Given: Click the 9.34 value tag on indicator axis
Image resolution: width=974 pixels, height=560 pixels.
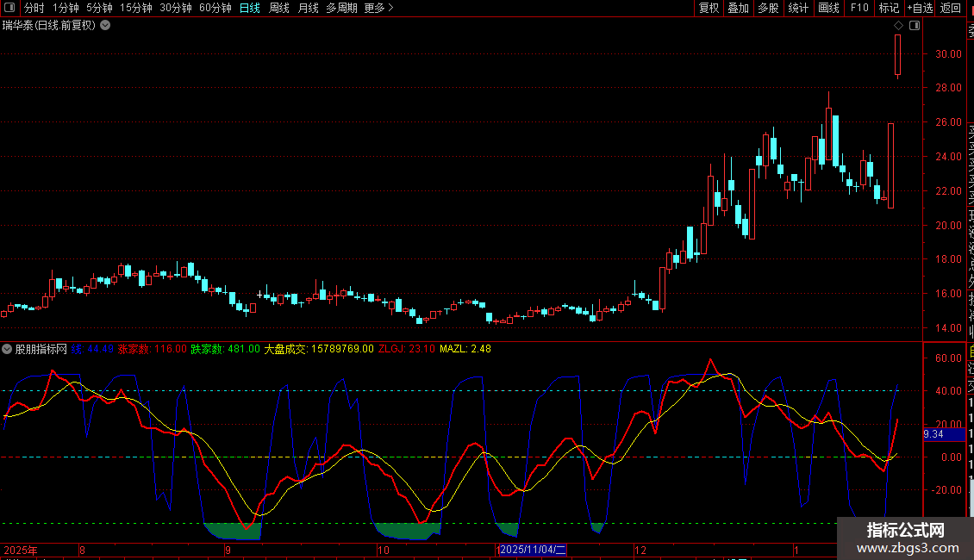Looking at the screenshot, I should 944,434.
